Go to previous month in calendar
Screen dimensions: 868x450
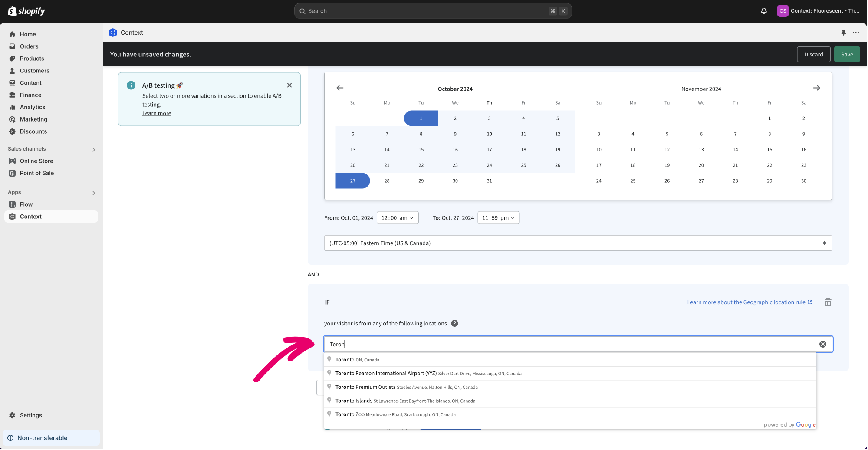pos(340,88)
